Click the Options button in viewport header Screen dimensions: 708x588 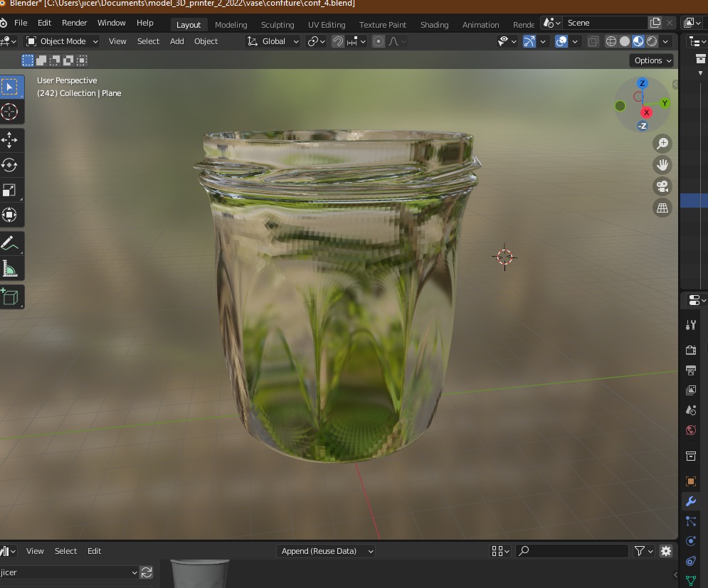point(652,60)
